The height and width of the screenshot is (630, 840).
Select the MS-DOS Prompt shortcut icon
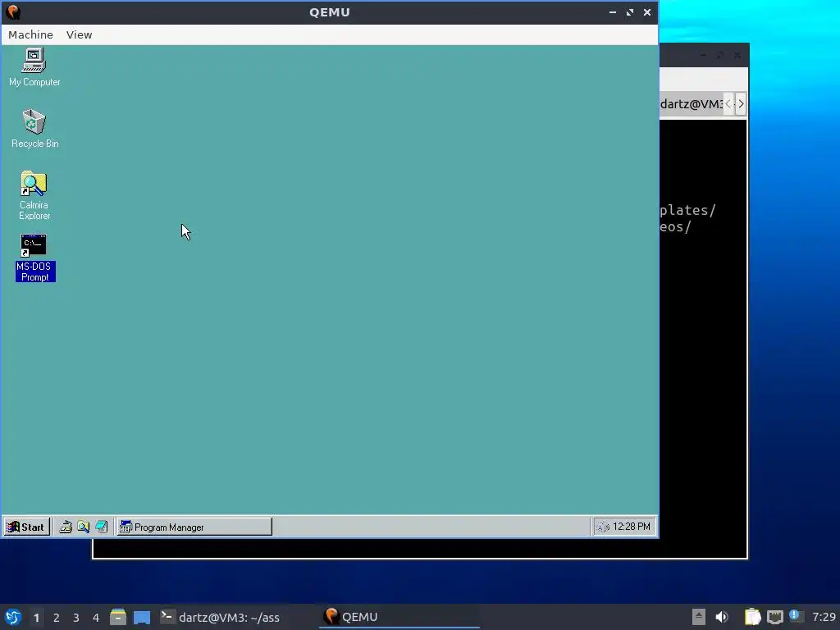(34, 258)
